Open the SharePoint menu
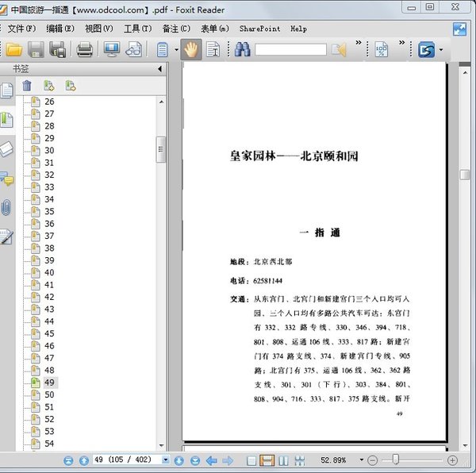The image size is (476, 473). click(259, 29)
